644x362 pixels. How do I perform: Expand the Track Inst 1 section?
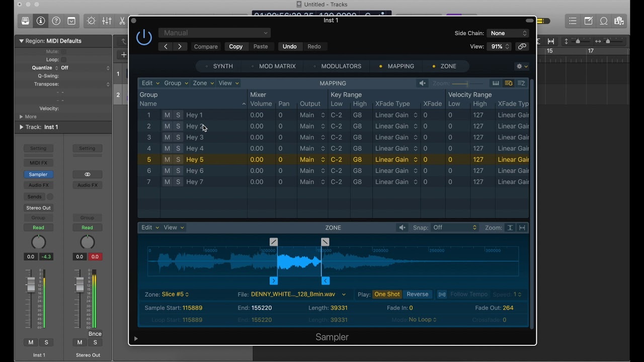(22, 127)
